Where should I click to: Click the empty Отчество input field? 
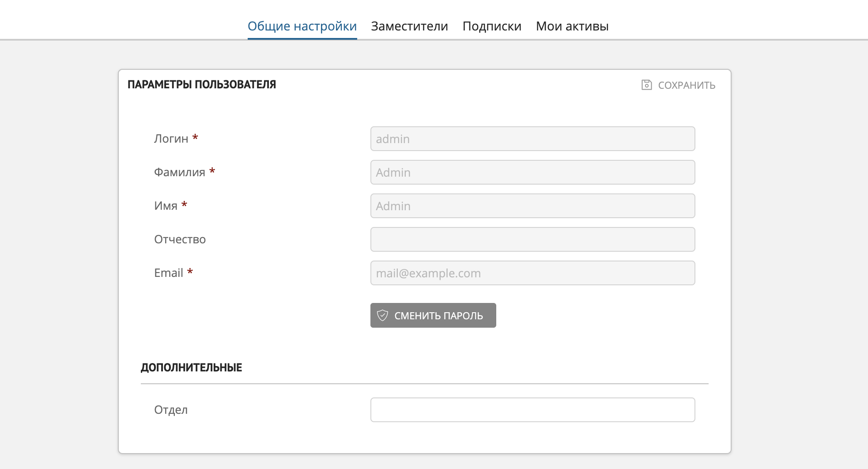coord(532,239)
